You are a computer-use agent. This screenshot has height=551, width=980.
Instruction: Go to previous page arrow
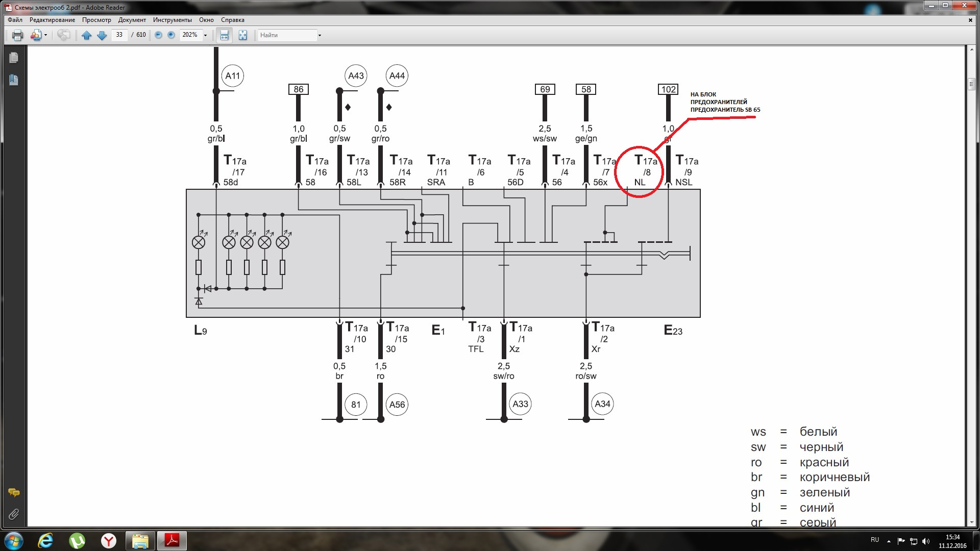point(86,35)
